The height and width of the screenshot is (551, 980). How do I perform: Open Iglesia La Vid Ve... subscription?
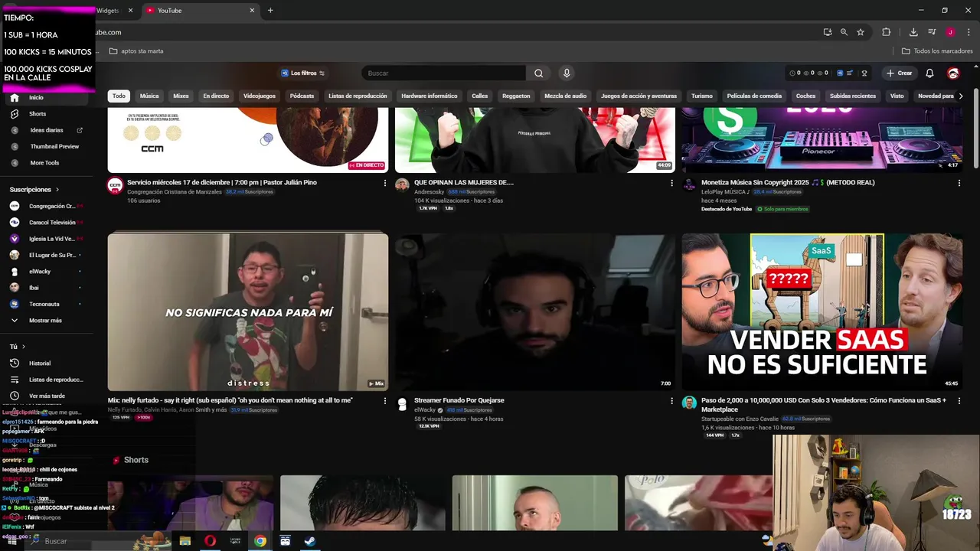(x=47, y=239)
